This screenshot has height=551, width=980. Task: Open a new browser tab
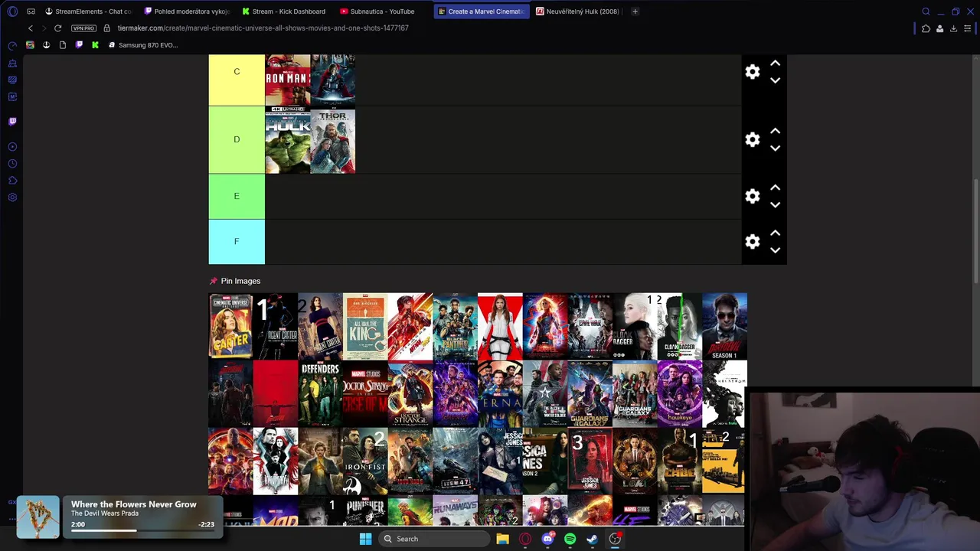pyautogui.click(x=635, y=11)
